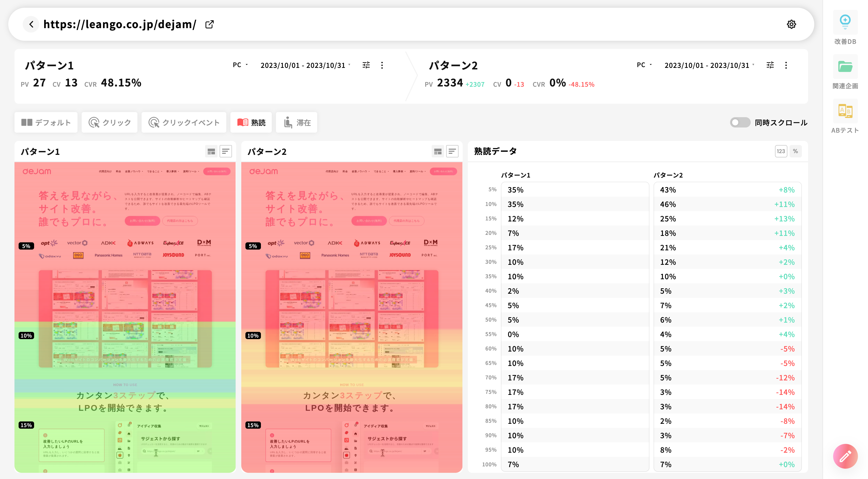Expand PC device dropdown for パターン2
The height and width of the screenshot is (479, 868).
click(644, 65)
